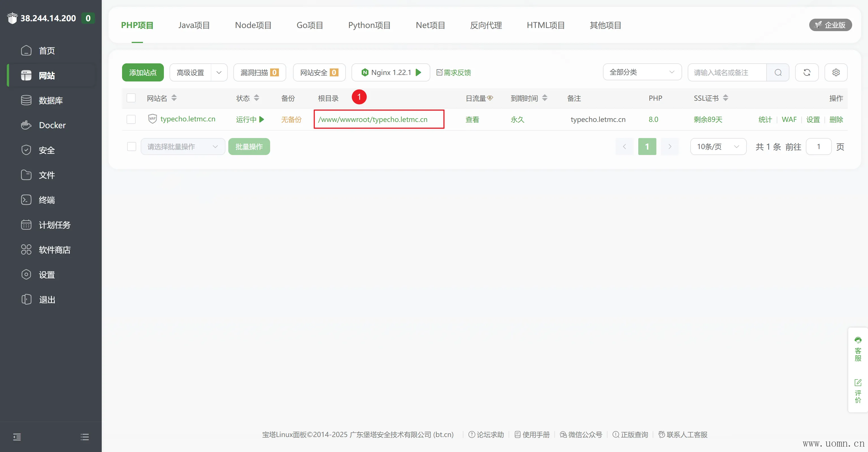The height and width of the screenshot is (452, 868).
Task: Click the refresh list icon
Action: click(807, 72)
